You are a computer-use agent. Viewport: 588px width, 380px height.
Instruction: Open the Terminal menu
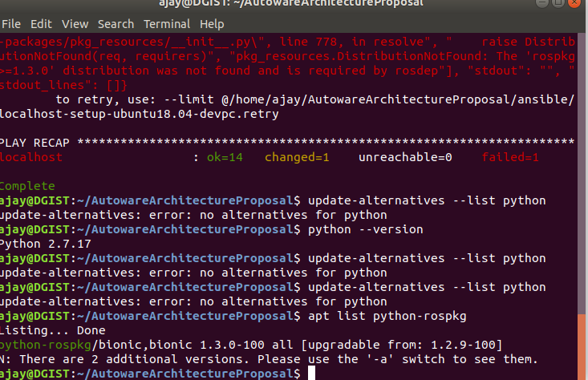(x=167, y=24)
